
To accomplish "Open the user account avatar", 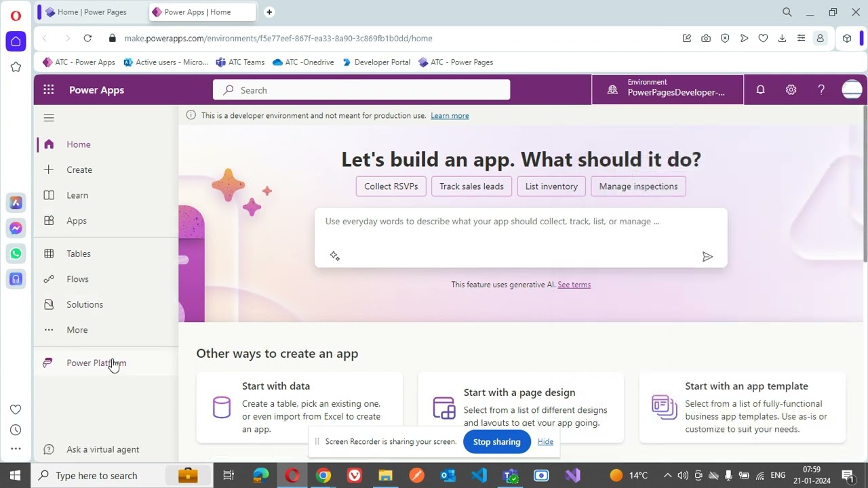I will point(852,89).
